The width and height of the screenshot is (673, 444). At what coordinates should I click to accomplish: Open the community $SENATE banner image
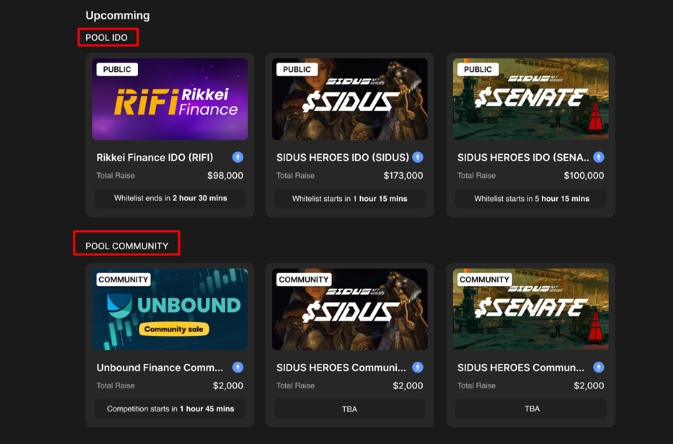pos(531,309)
